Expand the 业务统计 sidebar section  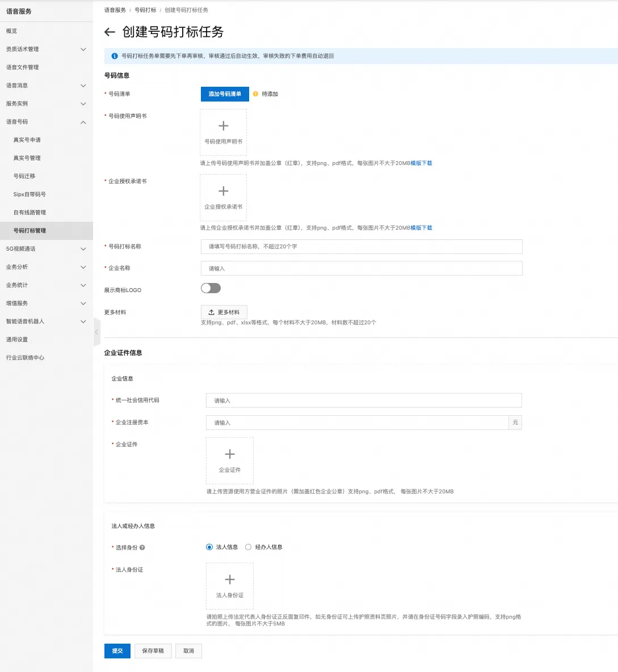pos(83,285)
